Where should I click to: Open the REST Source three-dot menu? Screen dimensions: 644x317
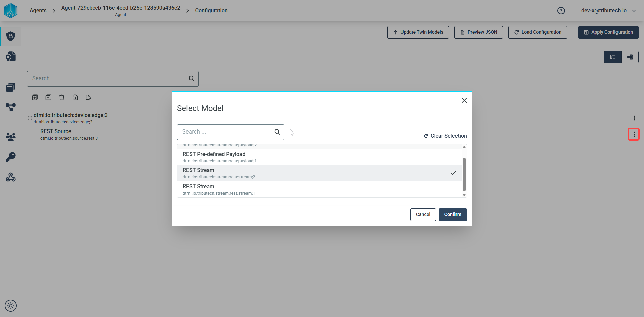coord(634,134)
